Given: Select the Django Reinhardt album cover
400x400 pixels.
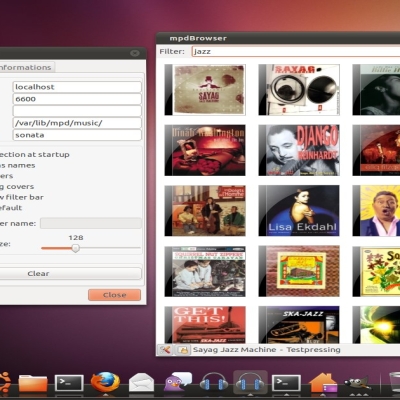Looking at the screenshot, I should 299,150.
